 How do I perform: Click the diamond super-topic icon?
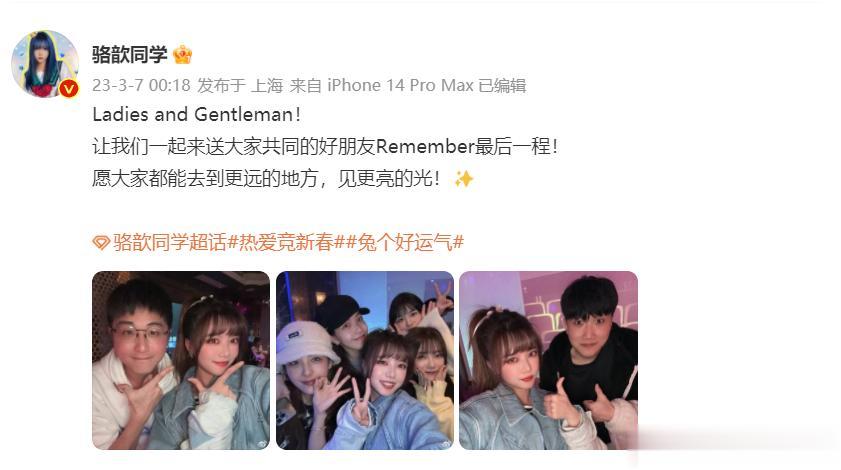pos(101,243)
